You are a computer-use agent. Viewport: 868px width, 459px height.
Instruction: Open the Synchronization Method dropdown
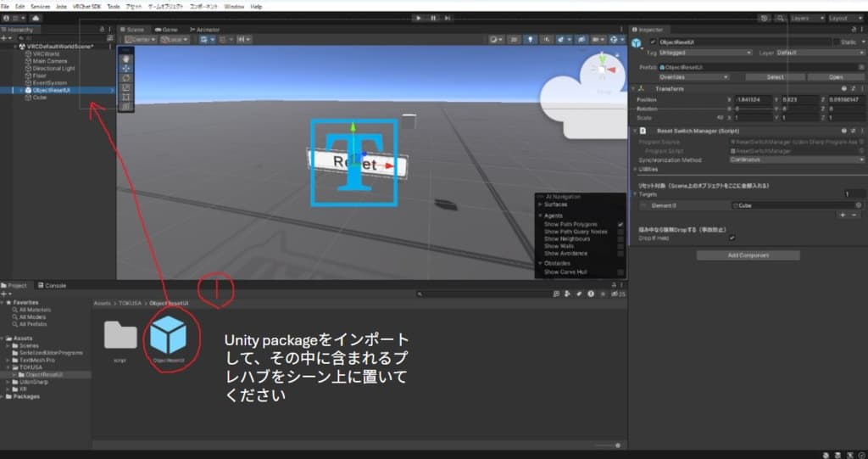[x=797, y=160]
